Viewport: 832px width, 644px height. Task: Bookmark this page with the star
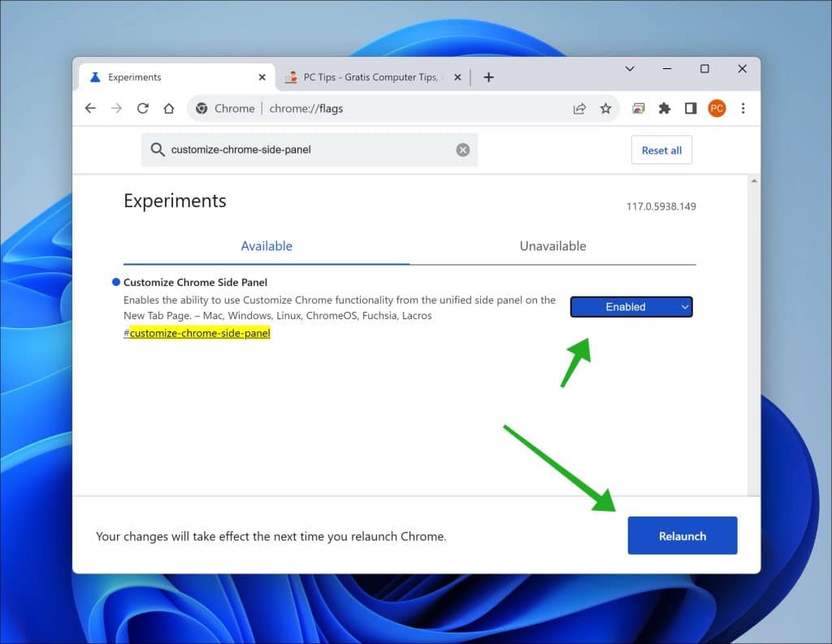605,109
